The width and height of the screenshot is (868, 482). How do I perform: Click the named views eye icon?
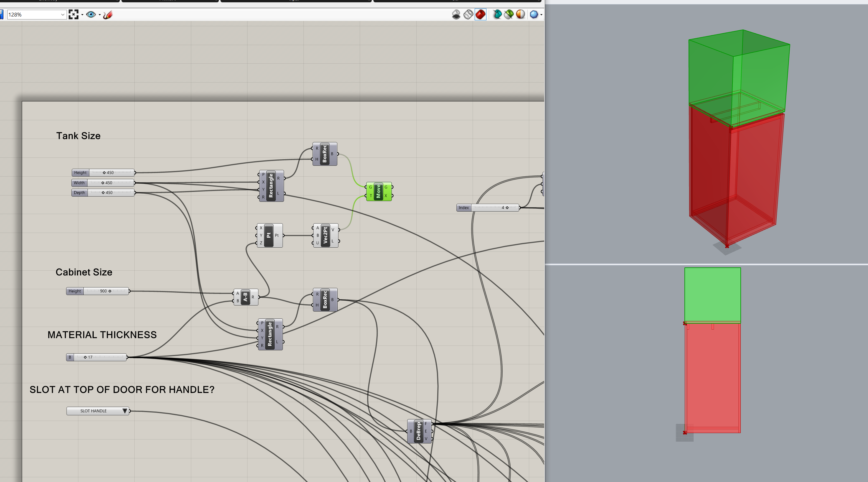pyautogui.click(x=91, y=14)
